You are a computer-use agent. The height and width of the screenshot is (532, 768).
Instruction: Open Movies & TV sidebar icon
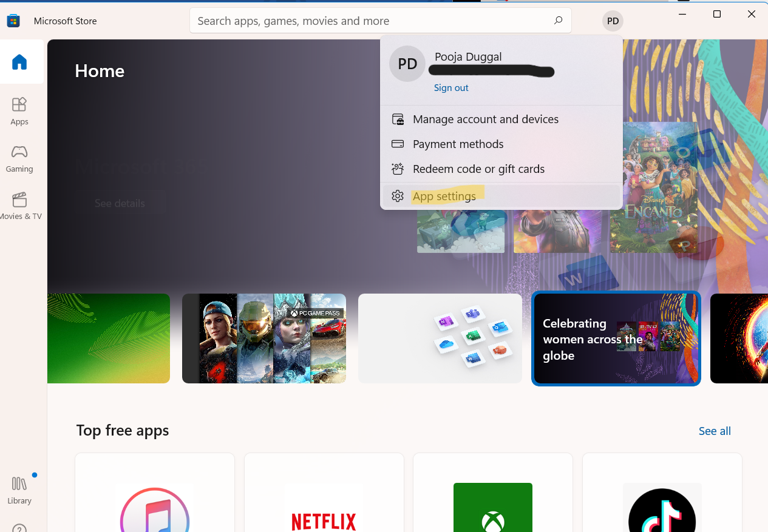[19, 205]
